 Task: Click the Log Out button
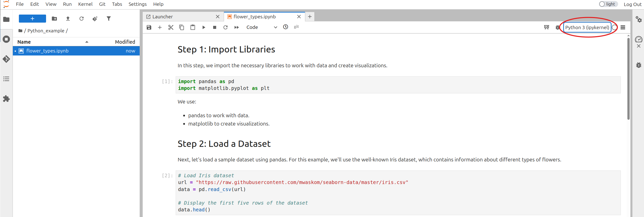point(632,4)
